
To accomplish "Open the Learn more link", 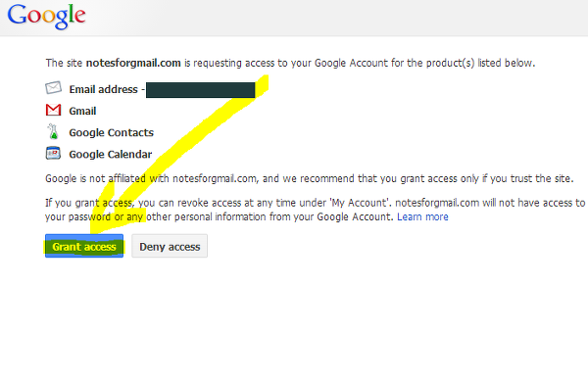I will (422, 216).
